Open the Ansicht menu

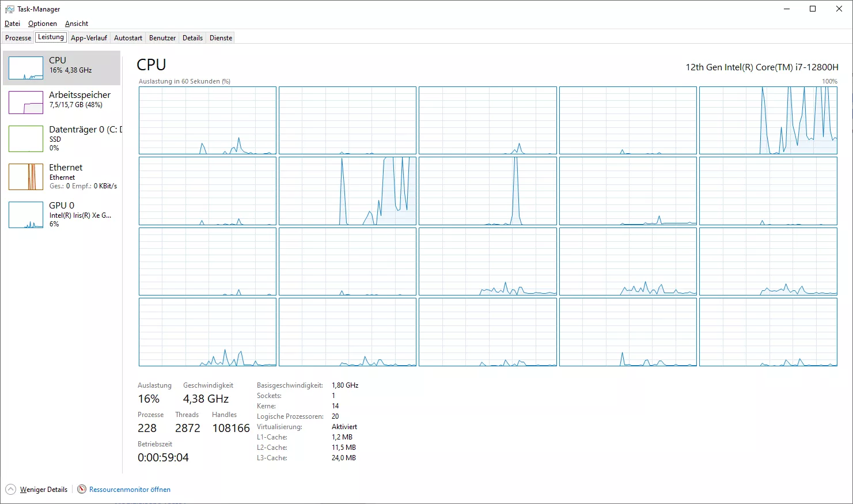pyautogui.click(x=77, y=24)
